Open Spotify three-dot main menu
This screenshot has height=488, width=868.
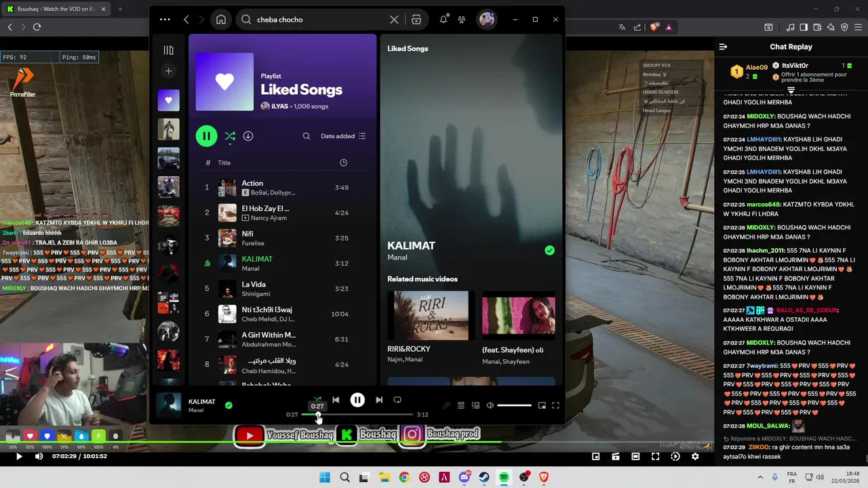(165, 20)
